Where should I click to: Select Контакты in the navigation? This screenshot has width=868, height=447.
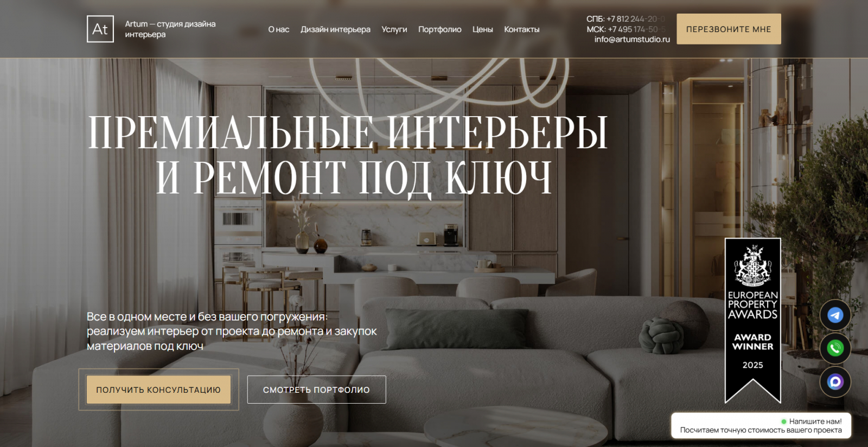click(522, 29)
